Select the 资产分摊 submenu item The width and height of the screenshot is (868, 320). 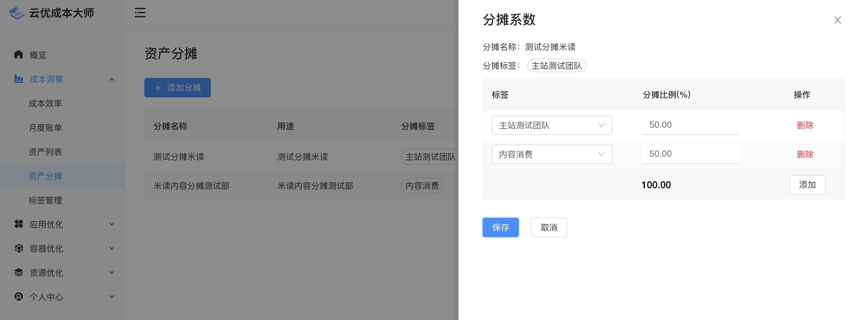pyautogui.click(x=62, y=176)
